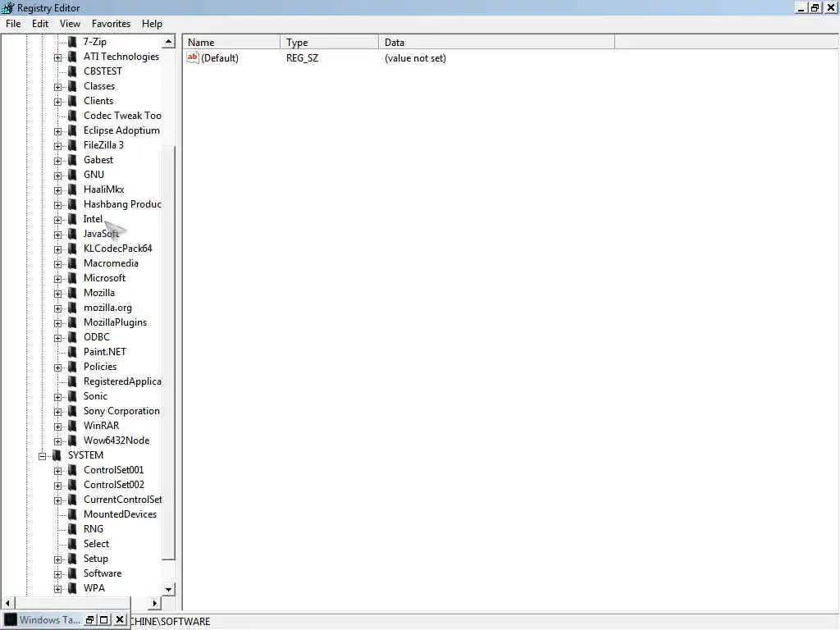Image resolution: width=840 pixels, height=630 pixels.
Task: Open the Help menu
Action: pyautogui.click(x=152, y=24)
